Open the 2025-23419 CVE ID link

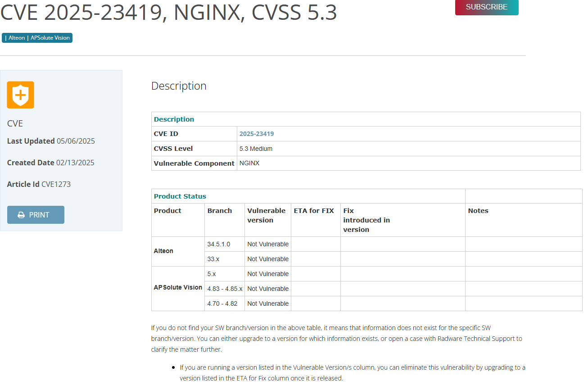[257, 134]
